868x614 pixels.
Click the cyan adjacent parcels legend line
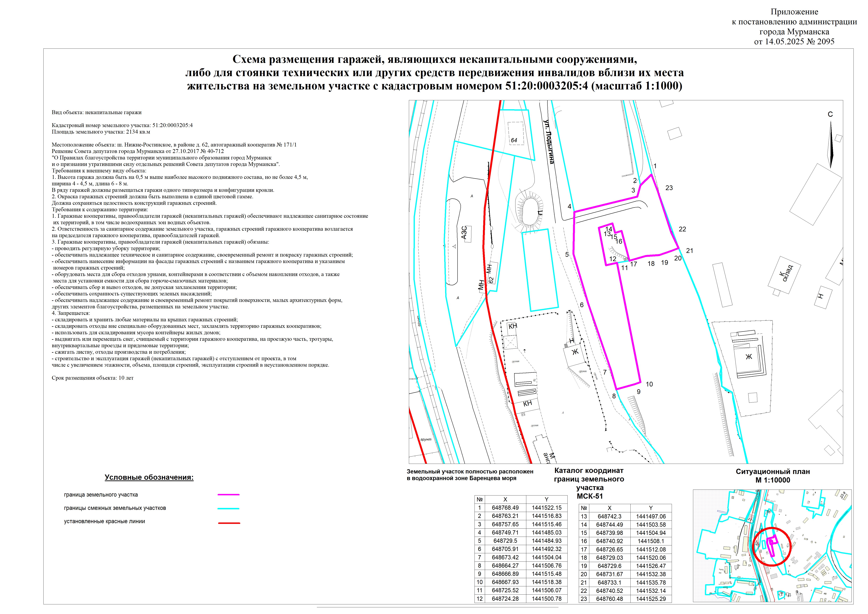[x=228, y=508]
